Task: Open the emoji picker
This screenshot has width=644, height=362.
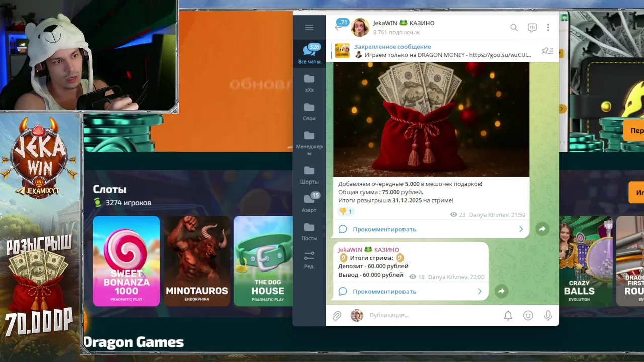Action: coord(528,315)
